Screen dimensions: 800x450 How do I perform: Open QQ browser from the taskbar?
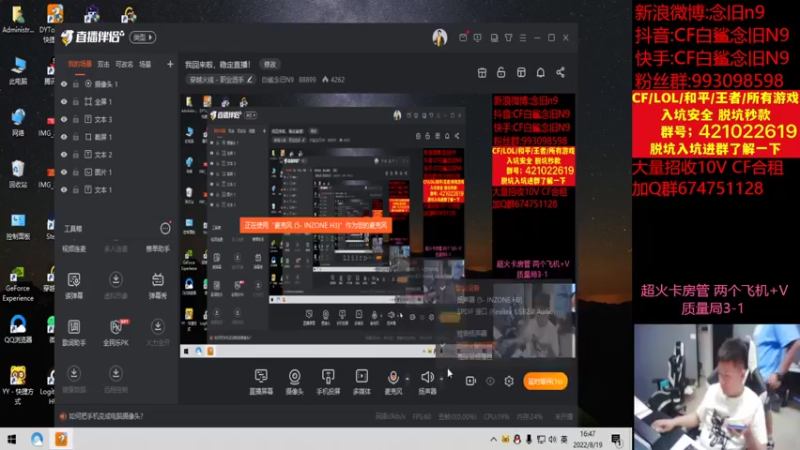coord(37,439)
